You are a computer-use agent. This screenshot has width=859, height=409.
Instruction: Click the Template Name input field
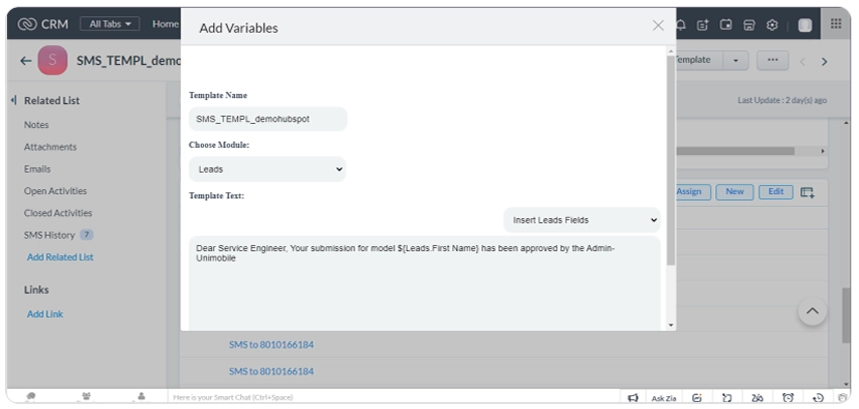pos(267,119)
